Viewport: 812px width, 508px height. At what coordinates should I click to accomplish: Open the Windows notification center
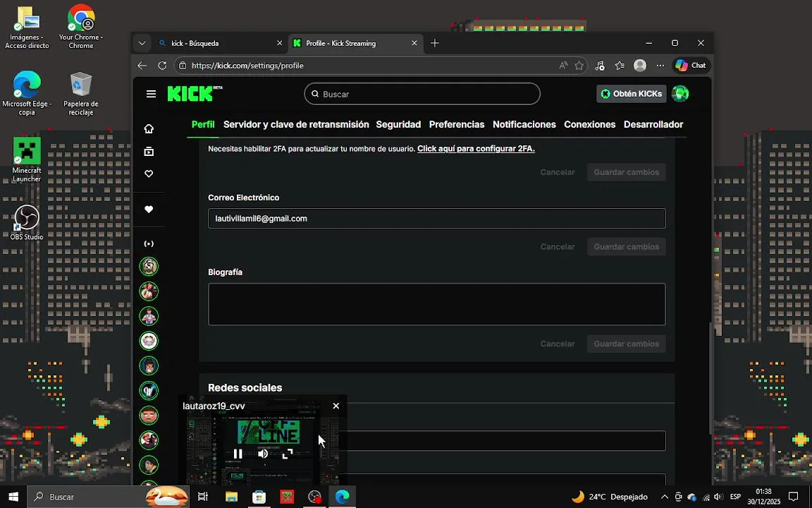coord(794,497)
